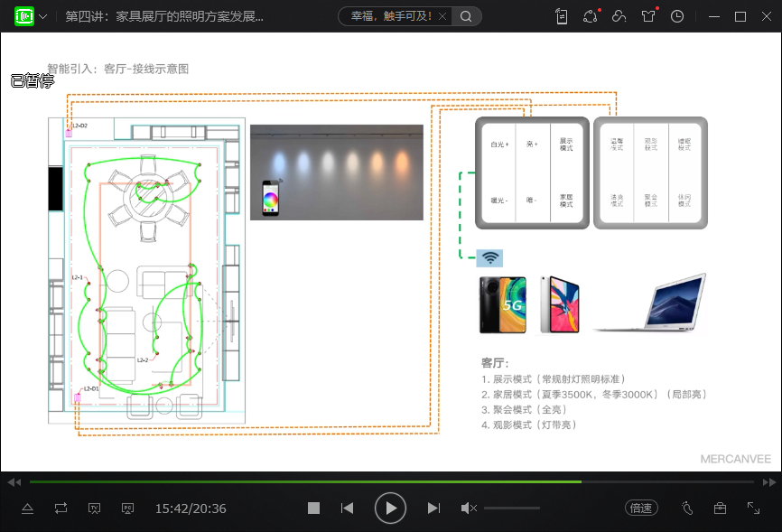Skip to the next video
Screen dimensions: 782x532
(433, 509)
